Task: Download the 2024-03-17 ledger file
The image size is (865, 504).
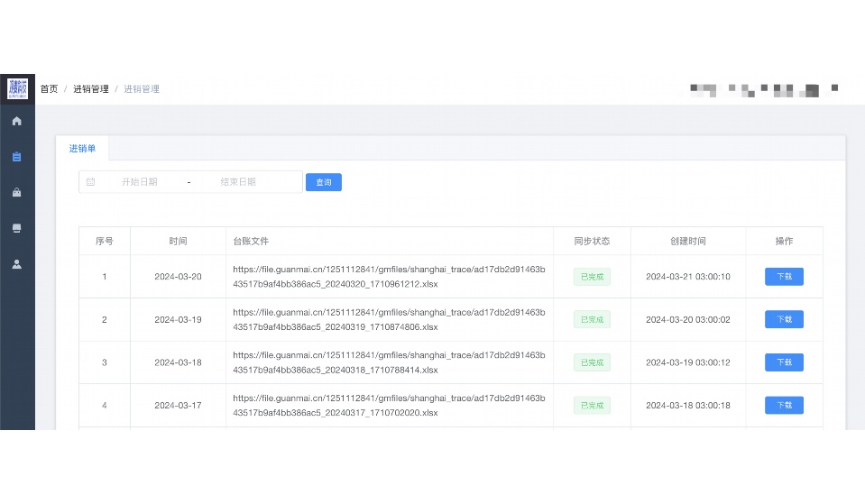Action: click(x=784, y=406)
